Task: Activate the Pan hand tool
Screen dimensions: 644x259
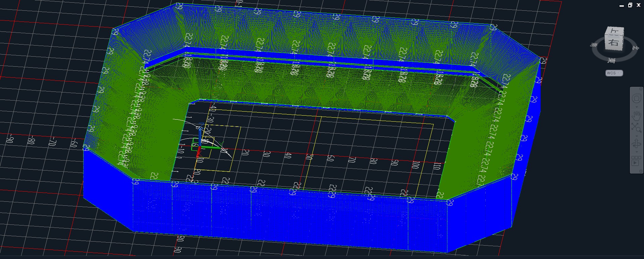Action: pos(636,117)
